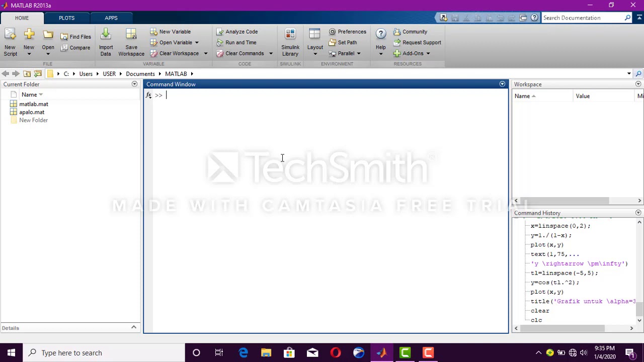
Task: Select 'plot(x,y)' history entry after y=cos
Action: pos(547,292)
